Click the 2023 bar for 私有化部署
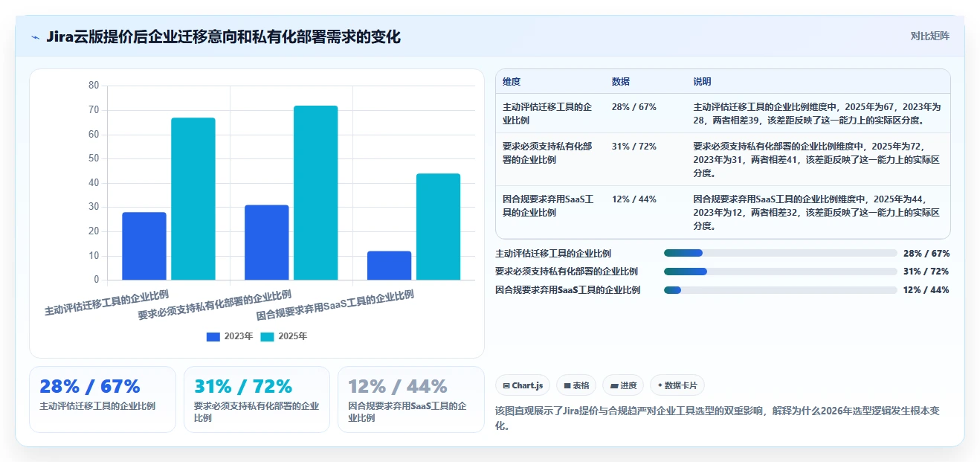This screenshot has width=980, height=462. click(267, 243)
